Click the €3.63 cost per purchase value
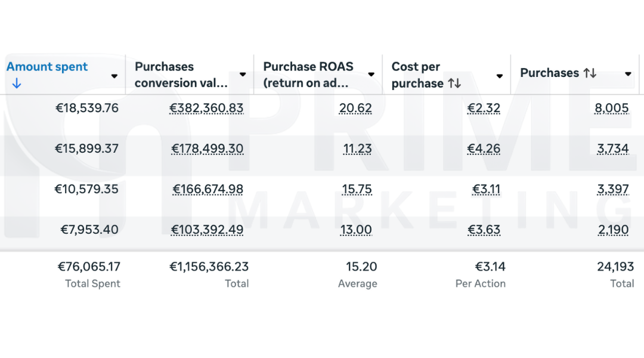 click(x=484, y=230)
